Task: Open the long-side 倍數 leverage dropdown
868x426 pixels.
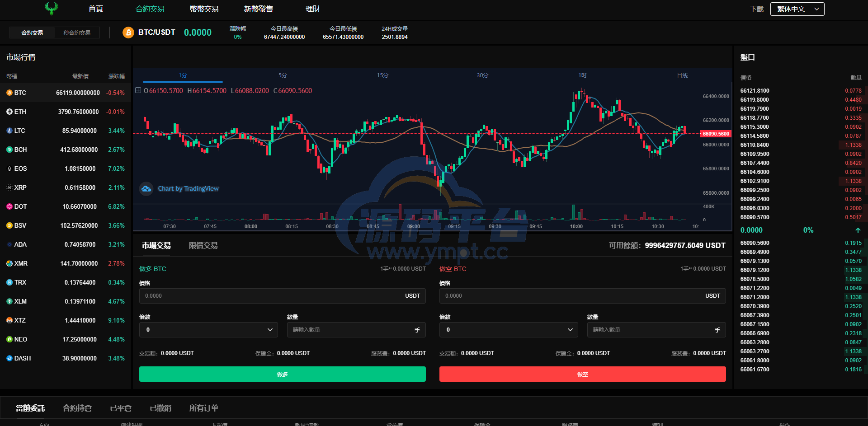Action: click(x=208, y=330)
